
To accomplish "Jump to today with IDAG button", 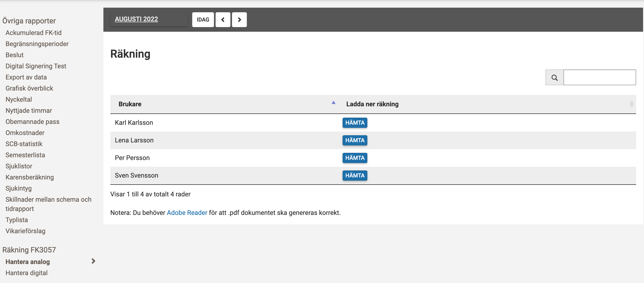I will click(x=203, y=19).
